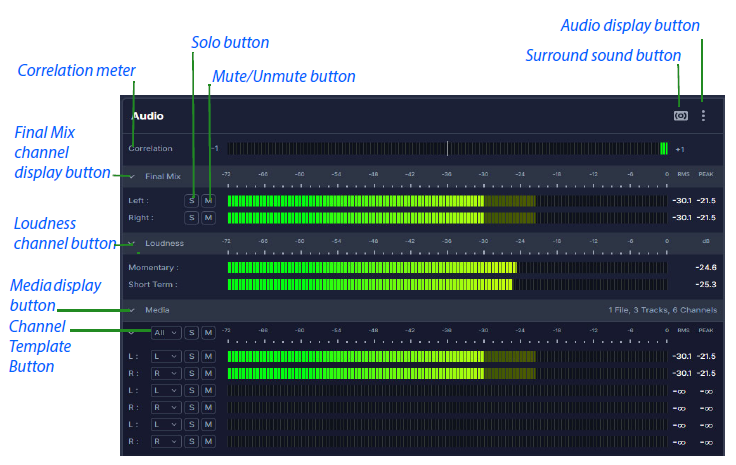Click the Audio panel title
The image size is (736, 465).
coord(147,116)
